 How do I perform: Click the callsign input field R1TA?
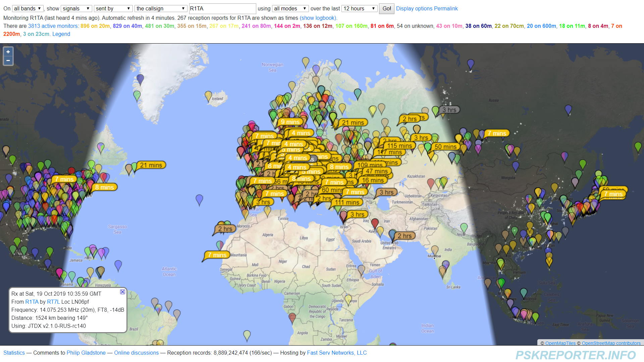click(222, 9)
